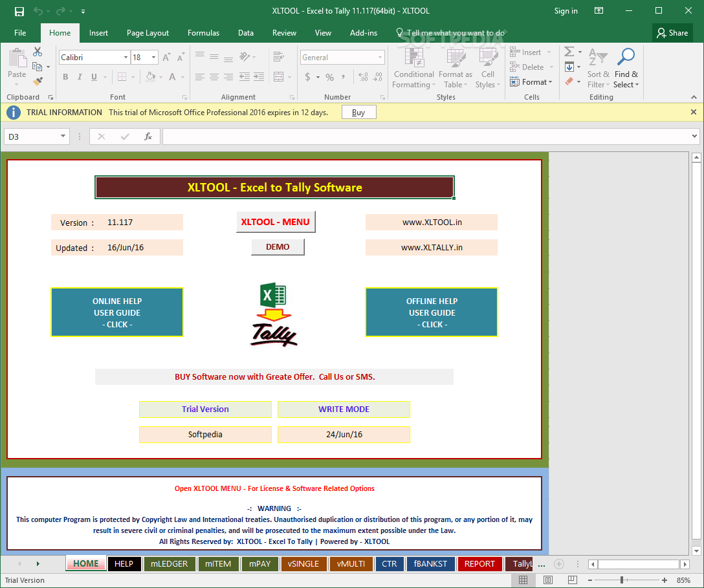
Task: Open the XLTOOL - MENU
Action: [276, 221]
